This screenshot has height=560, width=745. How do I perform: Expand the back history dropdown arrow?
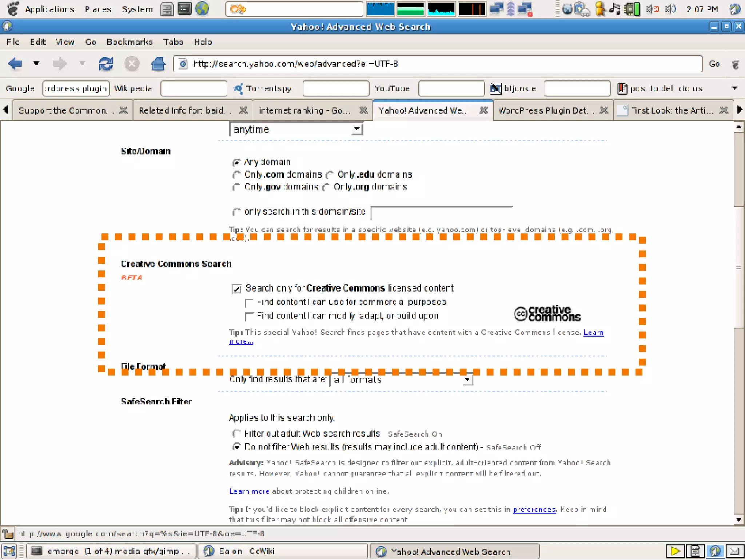click(36, 63)
